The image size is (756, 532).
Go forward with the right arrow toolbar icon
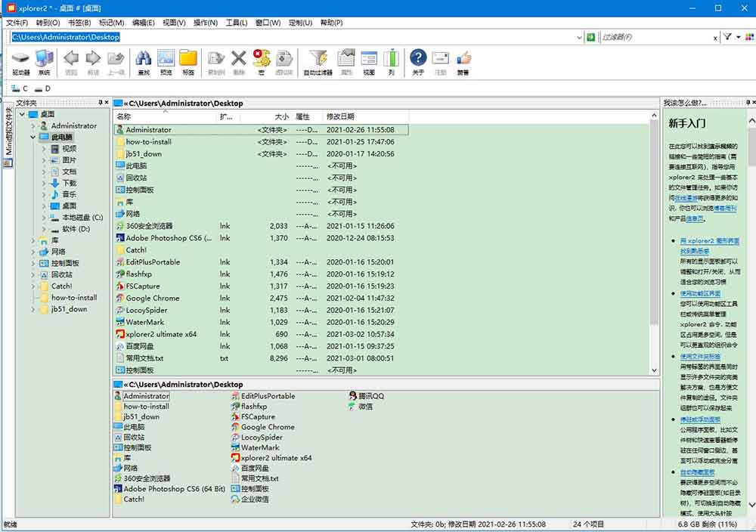(x=93, y=63)
